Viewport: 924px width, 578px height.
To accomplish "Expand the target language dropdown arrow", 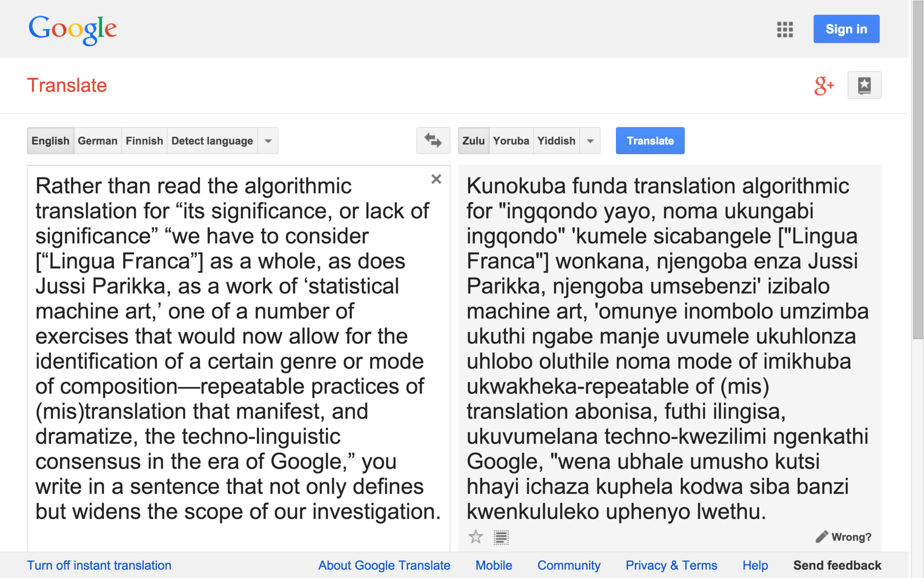I will tap(590, 141).
